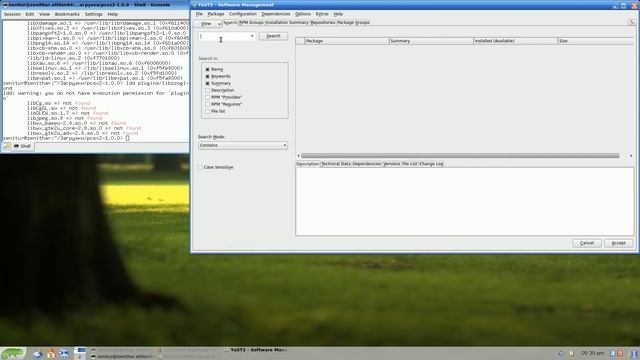Switch to the RPM Groups tab

tap(251, 22)
